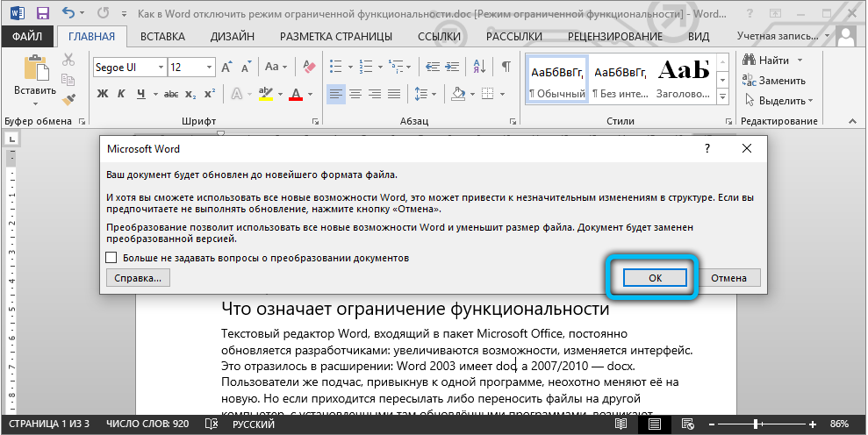Toggle show paragraph marks (¶)
Viewport: 868px width, 435px height.
point(506,68)
